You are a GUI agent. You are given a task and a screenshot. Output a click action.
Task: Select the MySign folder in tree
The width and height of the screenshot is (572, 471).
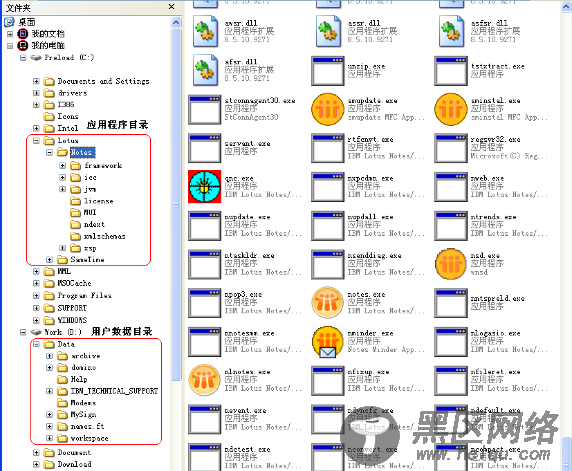[77, 414]
